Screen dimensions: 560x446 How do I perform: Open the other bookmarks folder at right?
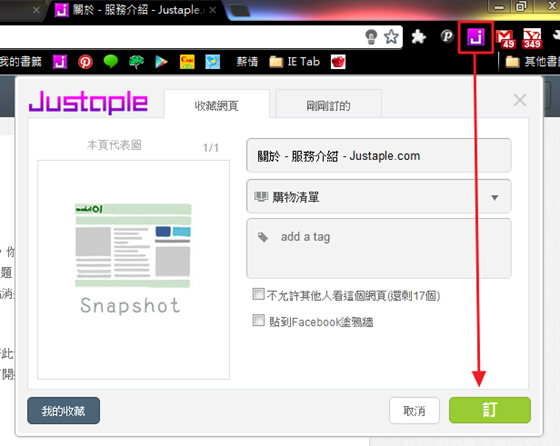[x=532, y=62]
